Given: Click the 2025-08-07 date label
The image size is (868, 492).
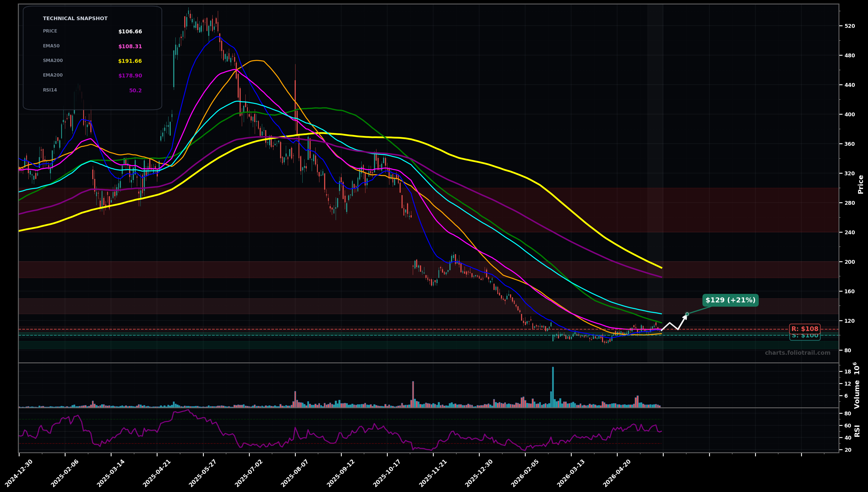Looking at the screenshot, I should tap(295, 473).
